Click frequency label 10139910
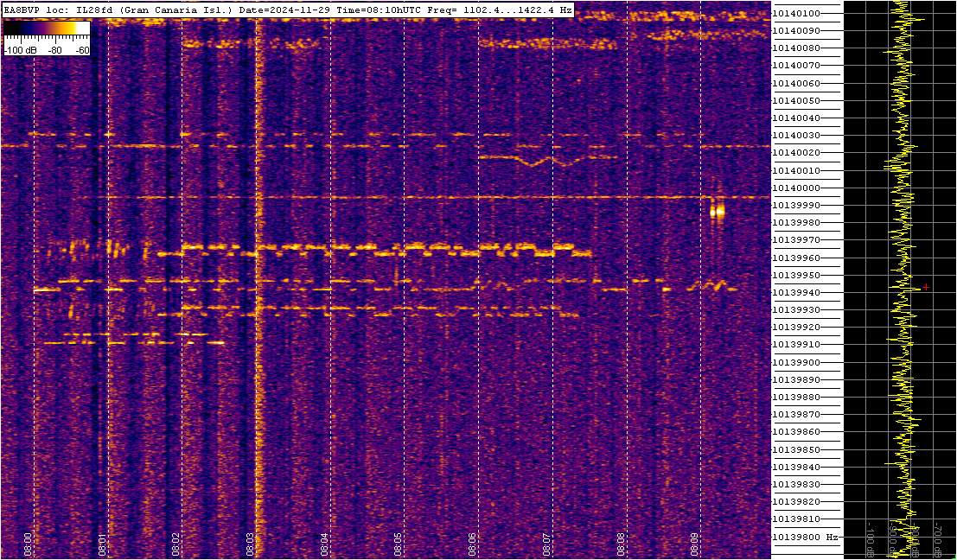Screen dimensions: 957x560 tap(796, 345)
